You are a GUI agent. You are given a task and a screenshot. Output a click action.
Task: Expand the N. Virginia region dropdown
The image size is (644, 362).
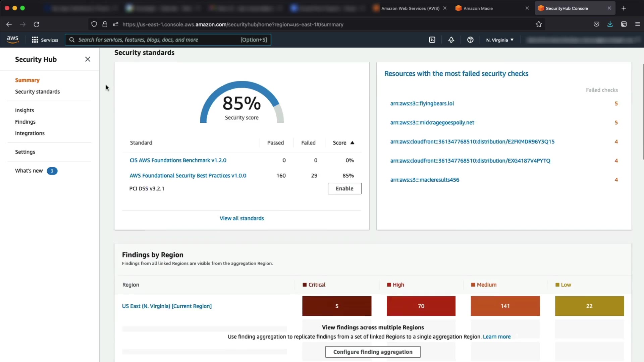pos(500,40)
